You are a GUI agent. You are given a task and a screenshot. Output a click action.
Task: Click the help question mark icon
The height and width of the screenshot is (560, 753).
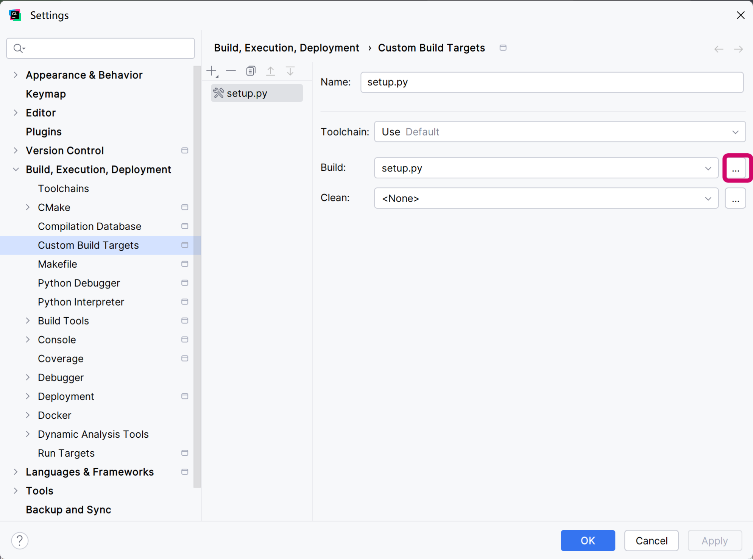click(x=20, y=540)
